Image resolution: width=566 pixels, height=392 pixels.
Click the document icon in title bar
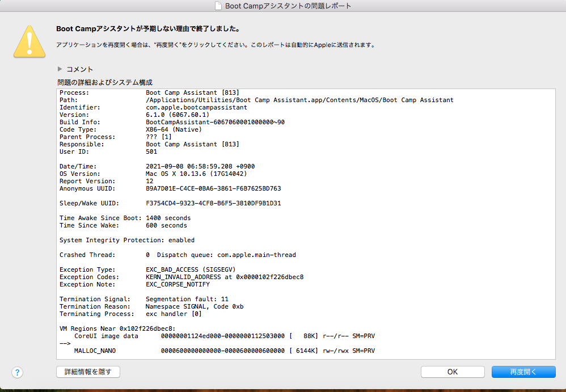coord(218,6)
